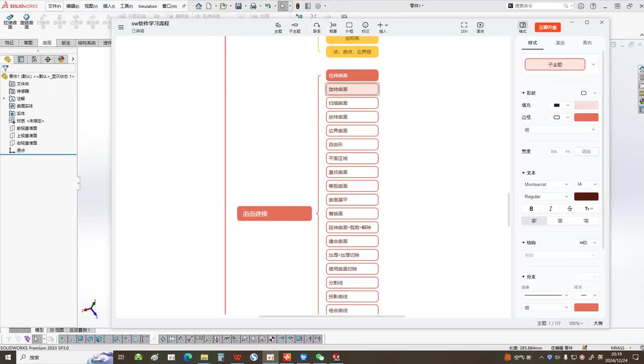The width and height of the screenshot is (644, 364).
Task: Open the SolidWorks 插入 menu
Action: (x=109, y=6)
